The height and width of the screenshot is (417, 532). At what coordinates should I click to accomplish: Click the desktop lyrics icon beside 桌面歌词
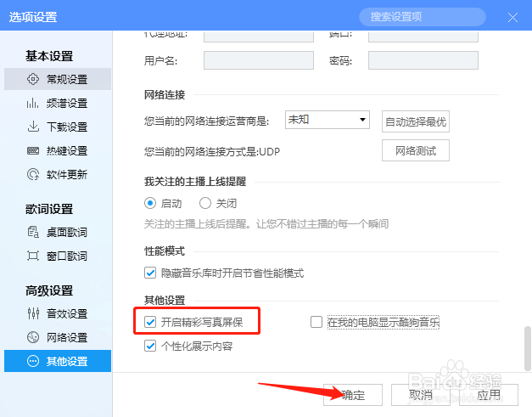point(33,232)
